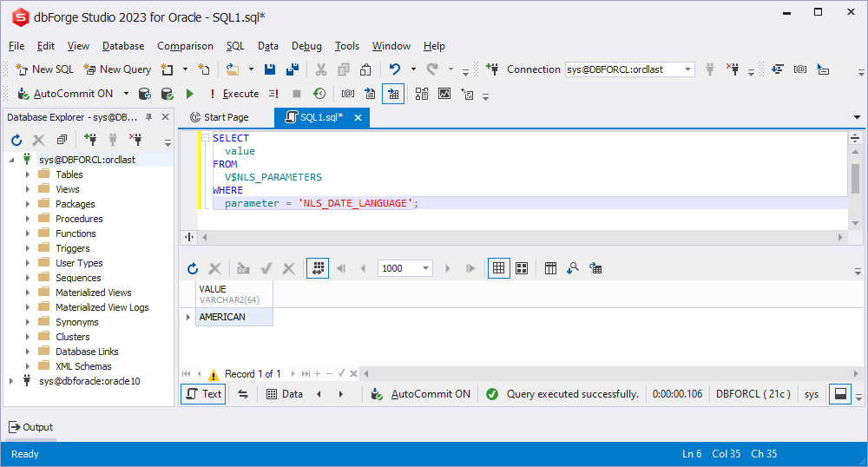This screenshot has width=868, height=467.
Task: Select the Database Links folder
Action: 87,352
